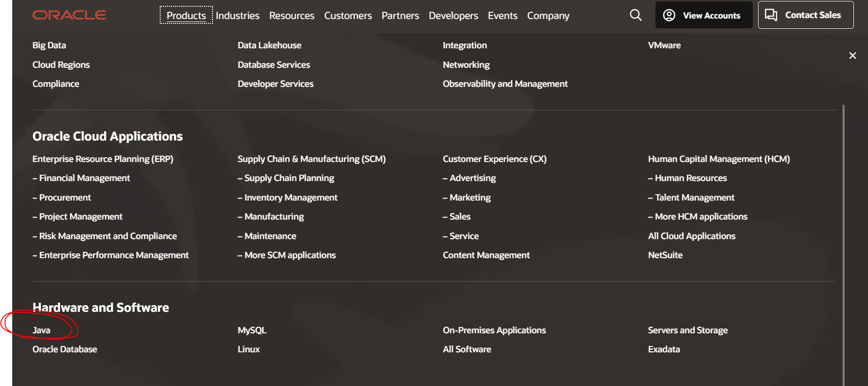Viewport: 868px width, 386px height.
Task: Open the NetSuite link
Action: [665, 255]
